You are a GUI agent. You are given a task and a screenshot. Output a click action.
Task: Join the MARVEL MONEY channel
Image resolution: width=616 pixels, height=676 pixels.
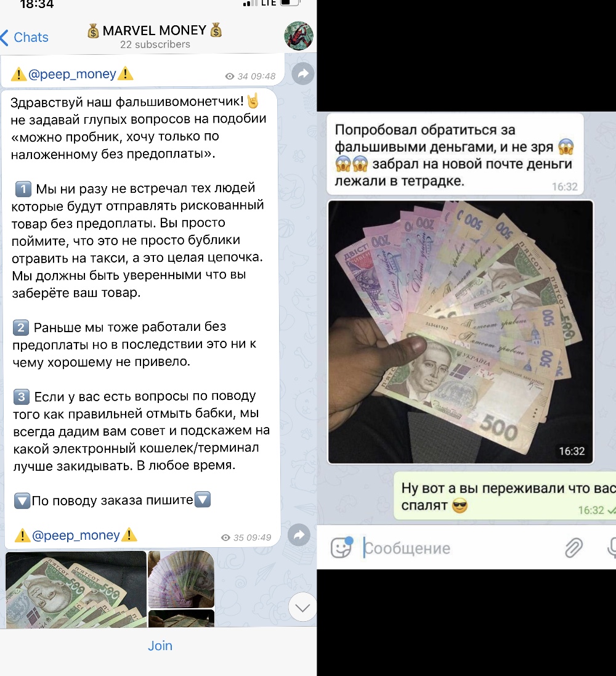coord(160,645)
